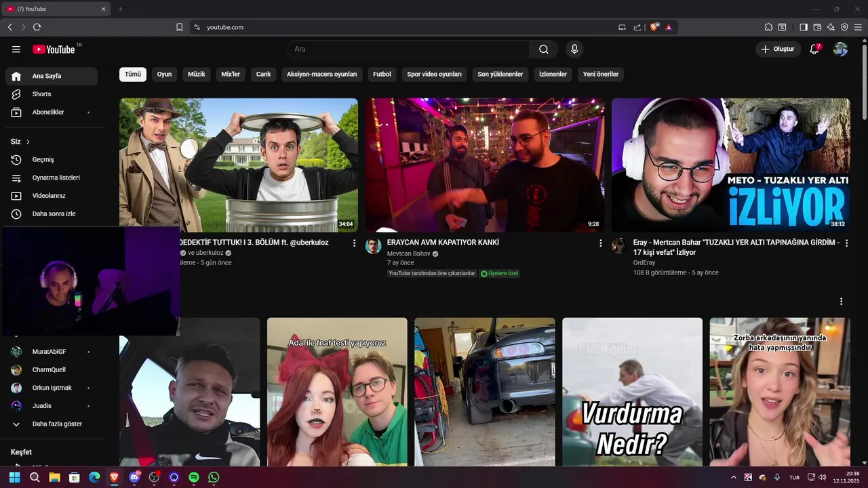Click the Ara search field
The image size is (868, 488).
(x=408, y=49)
